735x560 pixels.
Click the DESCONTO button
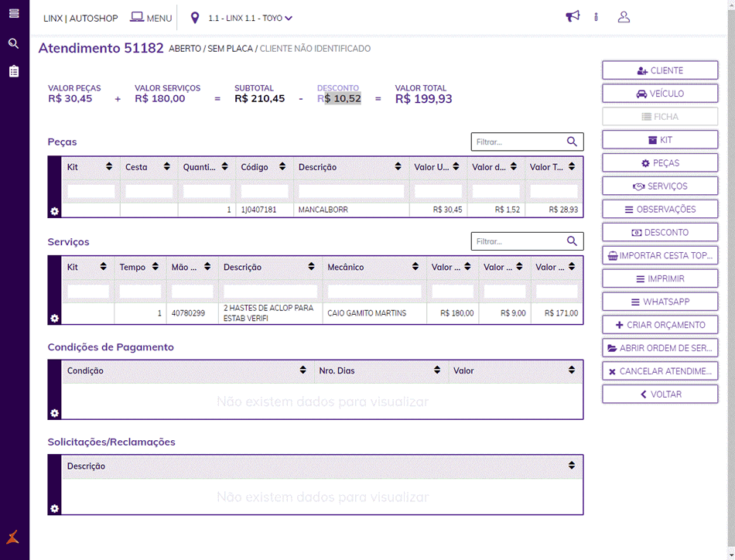coord(660,232)
